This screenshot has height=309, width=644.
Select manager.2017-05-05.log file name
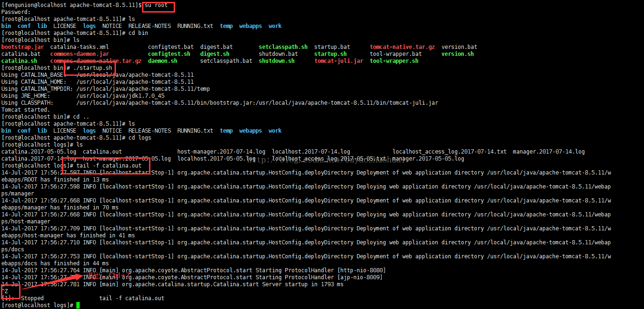(x=428, y=159)
